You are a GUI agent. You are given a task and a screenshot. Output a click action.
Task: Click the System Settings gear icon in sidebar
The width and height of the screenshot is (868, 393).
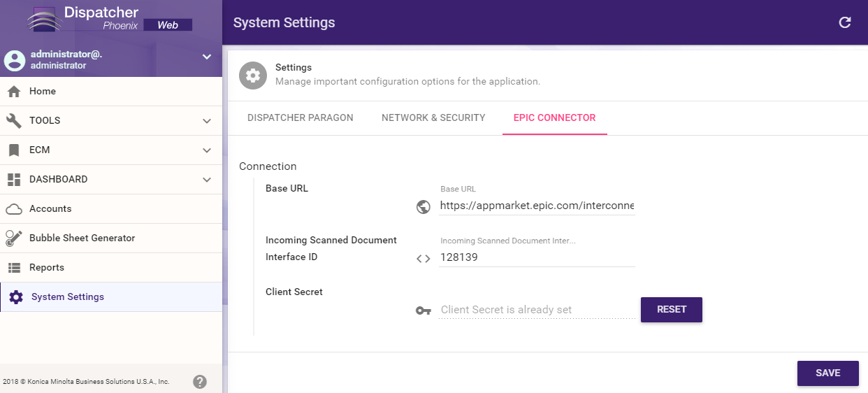coord(16,297)
